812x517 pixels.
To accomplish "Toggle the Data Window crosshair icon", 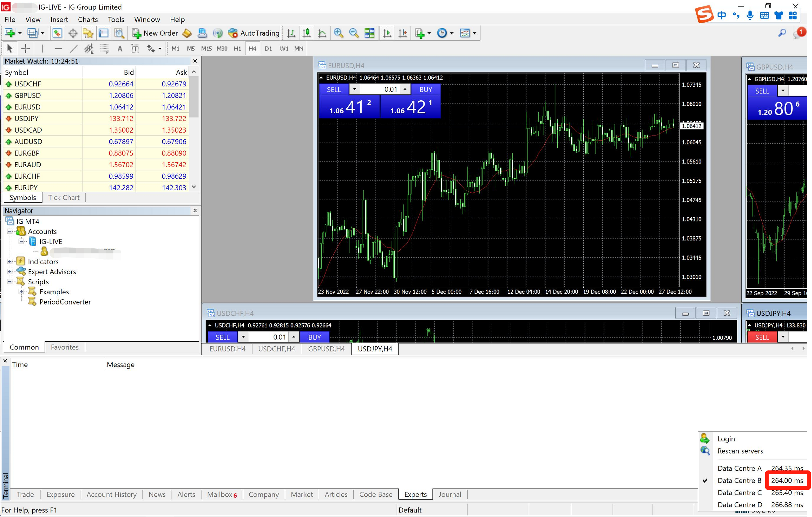I will [72, 33].
